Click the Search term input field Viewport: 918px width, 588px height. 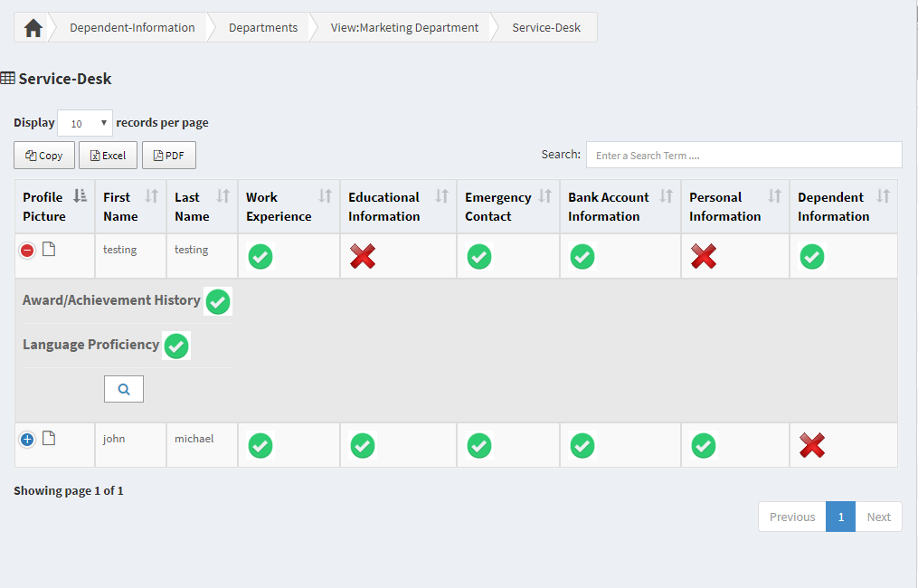coord(743,155)
